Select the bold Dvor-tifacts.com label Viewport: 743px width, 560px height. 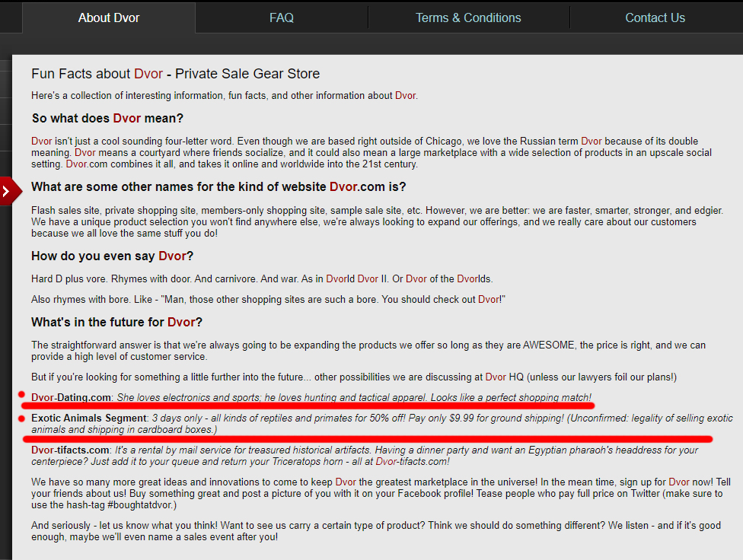71,450
